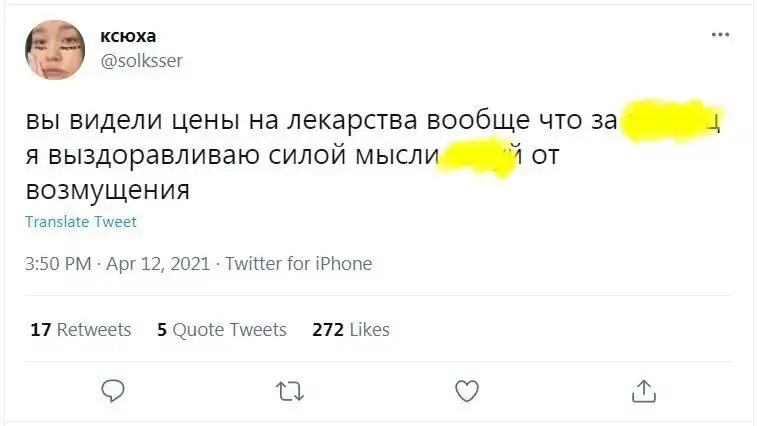Screen dimensions: 757x426
Task: Retweet using the arrows icon
Action: 289,390
